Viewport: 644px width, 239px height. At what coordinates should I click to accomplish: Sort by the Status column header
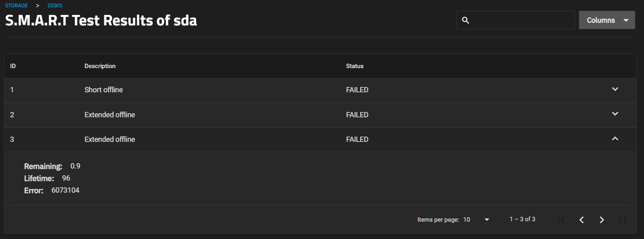click(x=355, y=66)
